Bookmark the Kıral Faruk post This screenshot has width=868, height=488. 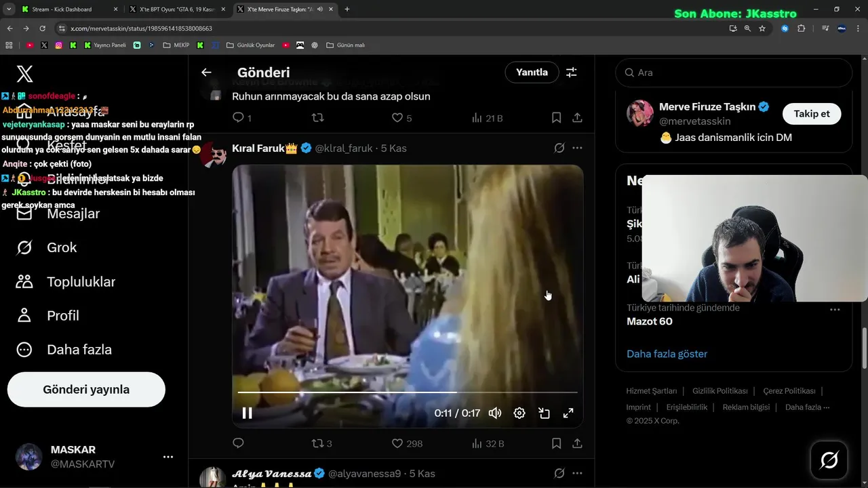point(556,443)
